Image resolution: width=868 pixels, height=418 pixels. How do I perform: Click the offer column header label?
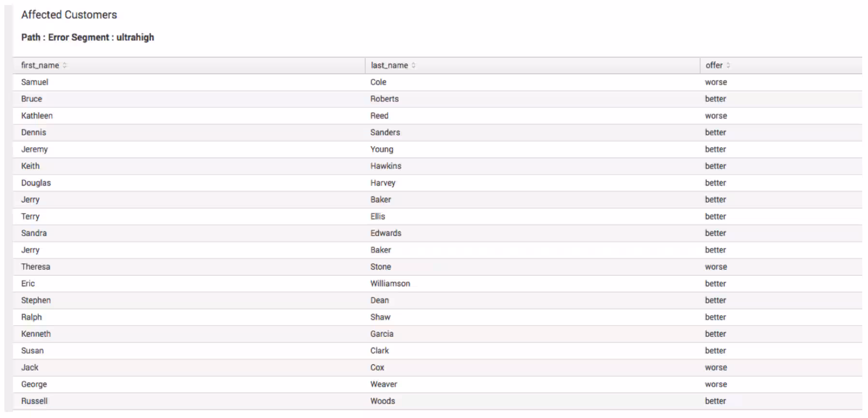[714, 65]
